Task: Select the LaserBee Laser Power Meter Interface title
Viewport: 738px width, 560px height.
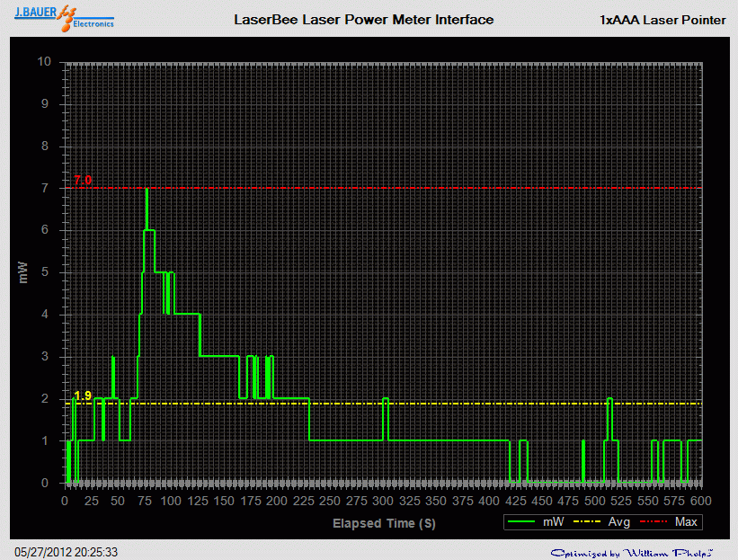Action: [x=363, y=19]
